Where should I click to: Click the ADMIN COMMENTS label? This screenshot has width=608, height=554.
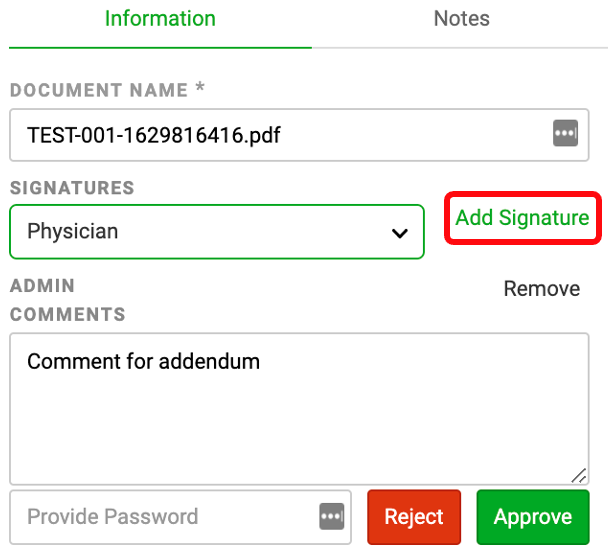[68, 300]
